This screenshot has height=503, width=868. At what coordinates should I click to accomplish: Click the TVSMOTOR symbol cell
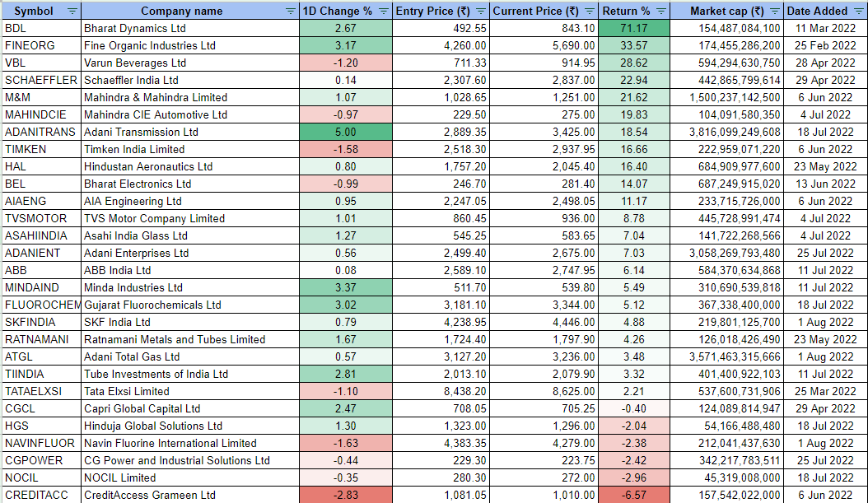click(x=41, y=219)
